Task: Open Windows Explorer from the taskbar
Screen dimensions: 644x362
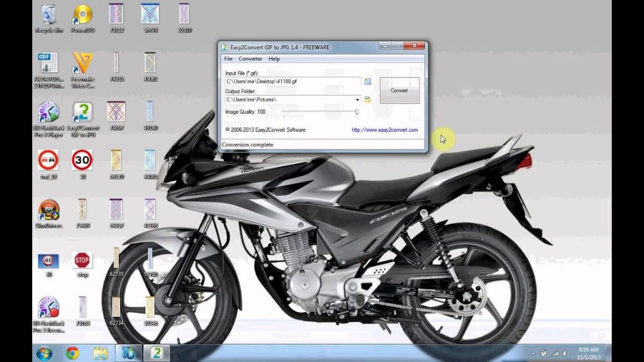Action: pos(101,353)
